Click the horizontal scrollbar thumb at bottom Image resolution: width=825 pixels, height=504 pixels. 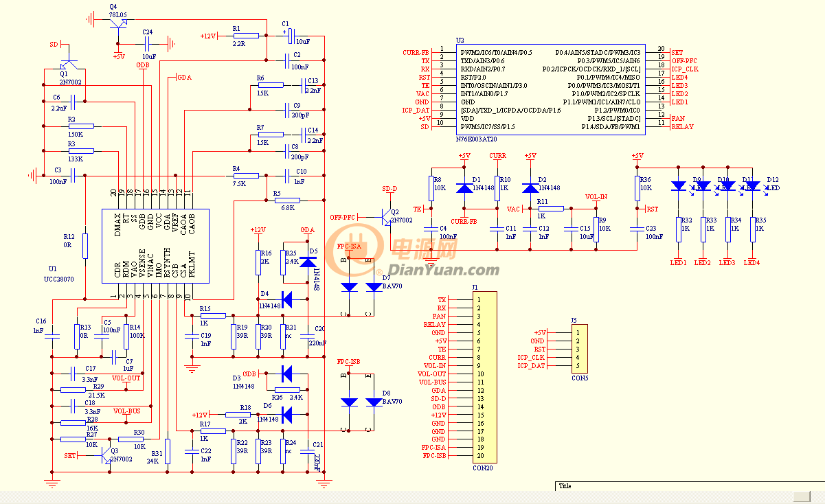[801, 496]
